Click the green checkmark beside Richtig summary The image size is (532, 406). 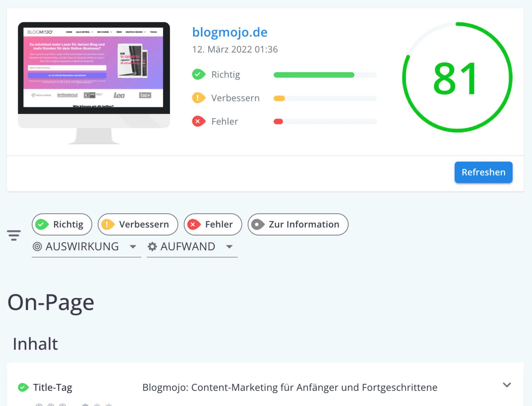198,74
